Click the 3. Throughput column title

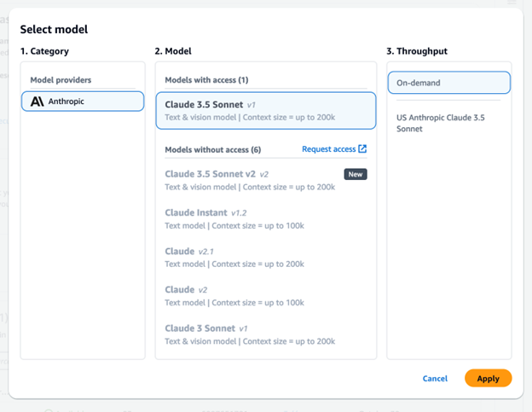click(x=417, y=51)
